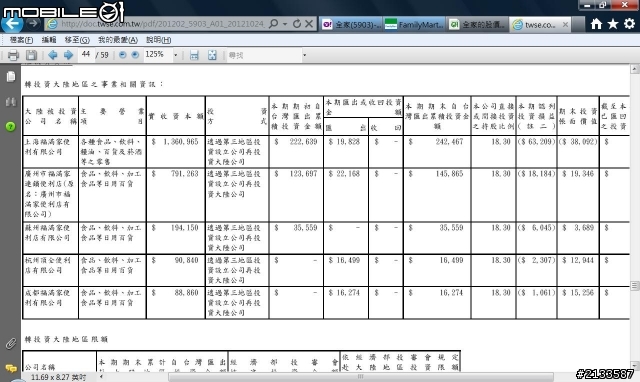The height and width of the screenshot is (382, 640).
Task: Click the address bar search magnifier icon
Action: [x=274, y=24]
